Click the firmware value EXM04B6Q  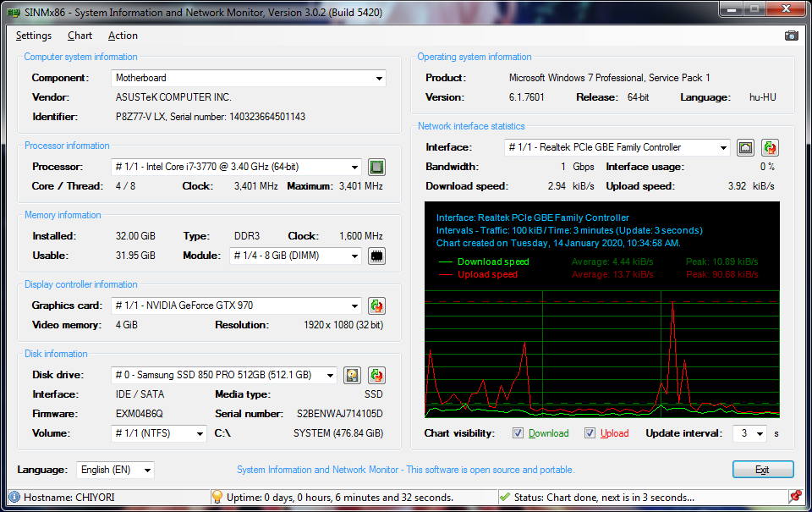coord(140,414)
